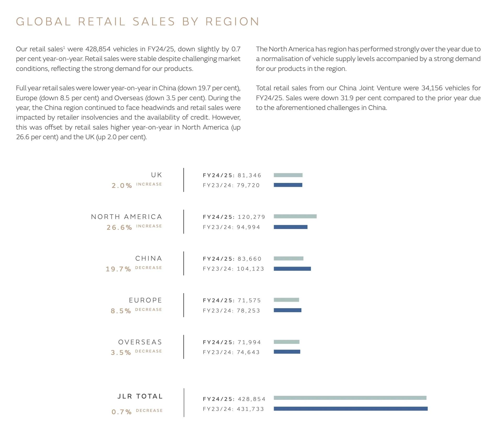The width and height of the screenshot is (504, 426).
Task: Select the JLR Total FY24/25 bar
Action: pyautogui.click(x=350, y=398)
